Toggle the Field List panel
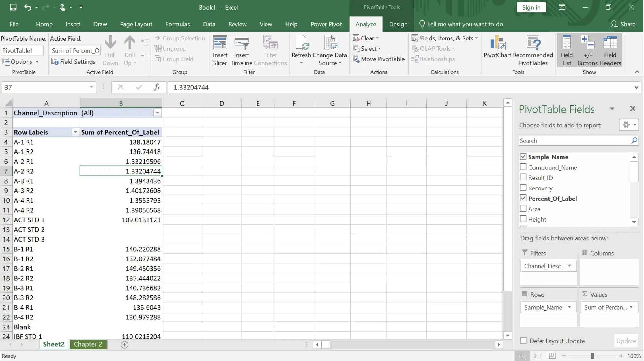Image resolution: width=644 pixels, height=361 pixels. click(x=566, y=50)
